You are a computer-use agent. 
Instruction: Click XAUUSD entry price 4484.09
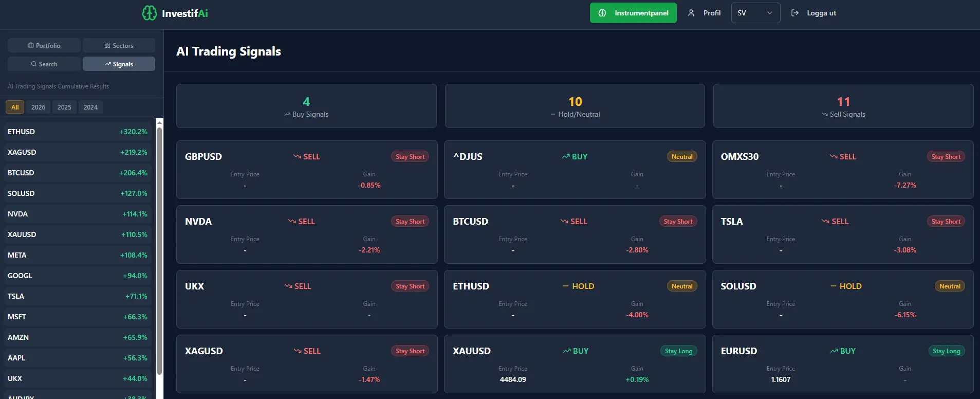[513, 379]
